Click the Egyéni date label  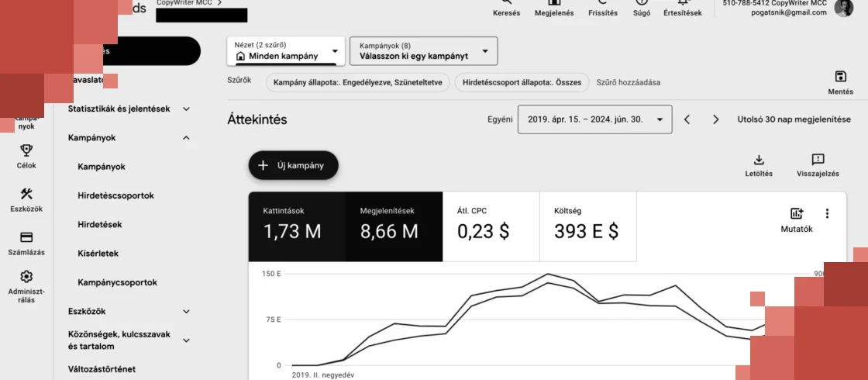[x=500, y=119]
